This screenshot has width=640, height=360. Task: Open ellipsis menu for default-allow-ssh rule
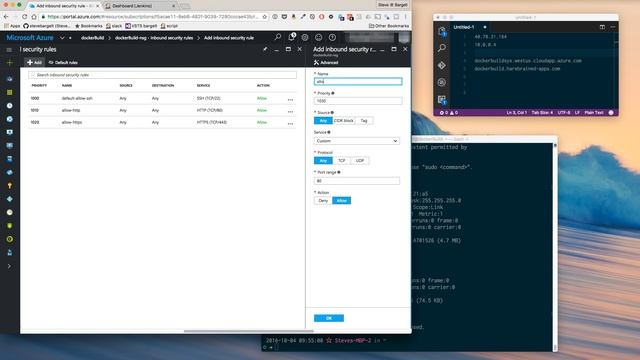290,99
